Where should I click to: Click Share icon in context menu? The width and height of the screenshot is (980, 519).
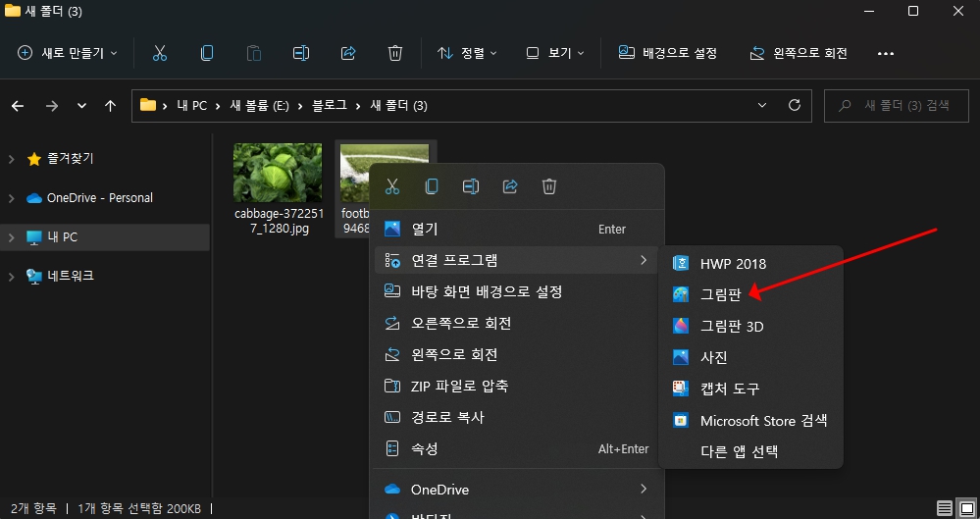[510, 186]
